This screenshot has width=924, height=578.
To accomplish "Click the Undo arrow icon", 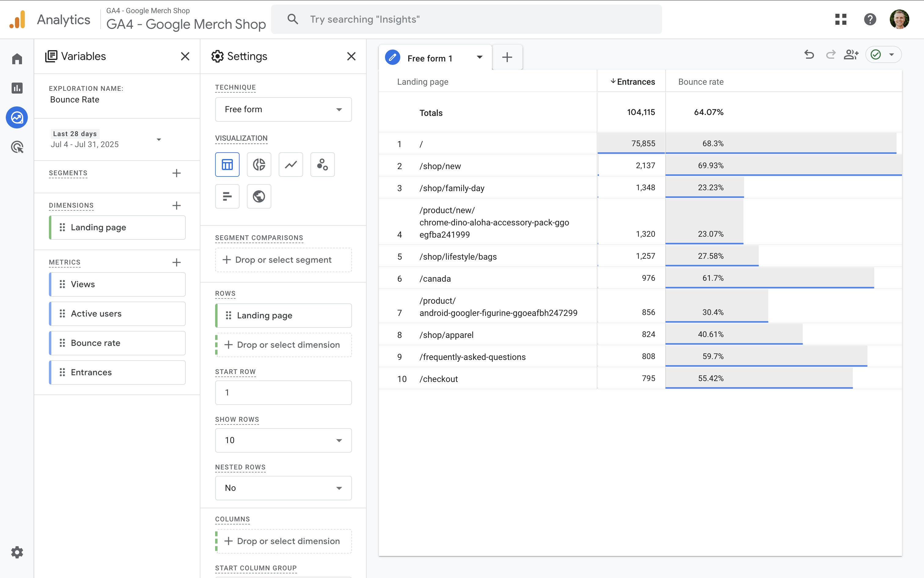I will tap(809, 55).
